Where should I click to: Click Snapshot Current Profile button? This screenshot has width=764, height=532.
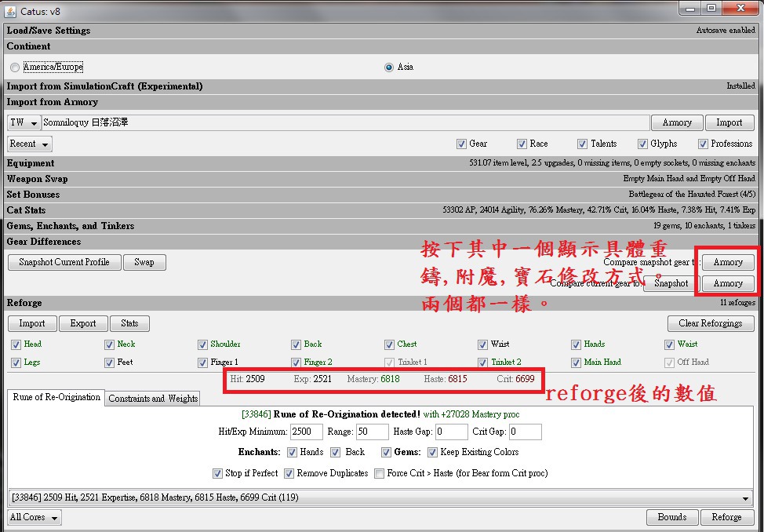(64, 262)
